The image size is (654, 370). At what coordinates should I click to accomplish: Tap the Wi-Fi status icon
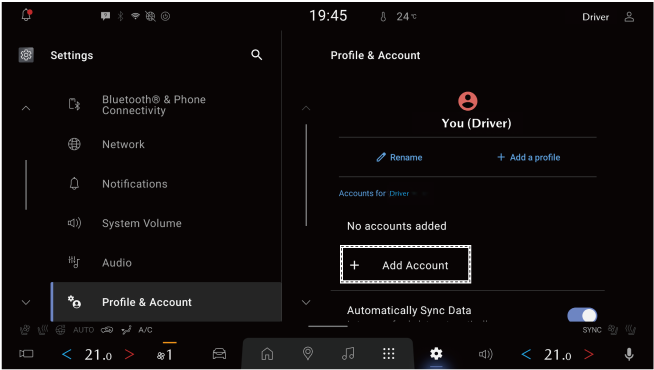(135, 16)
